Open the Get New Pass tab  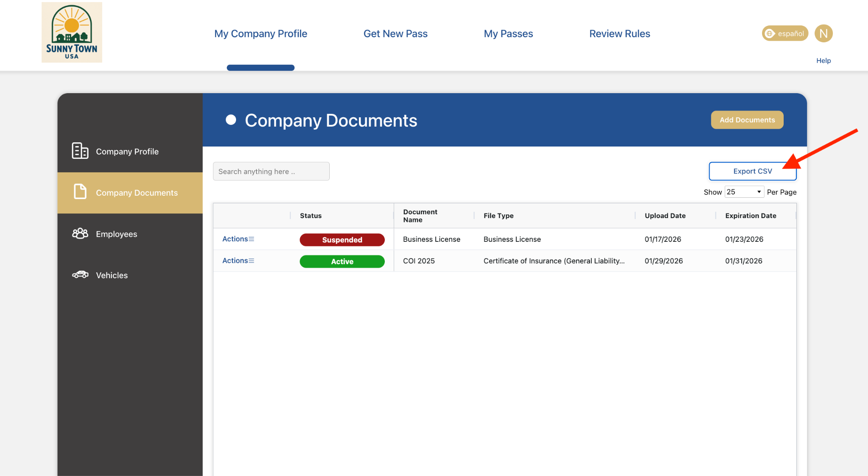click(x=395, y=34)
